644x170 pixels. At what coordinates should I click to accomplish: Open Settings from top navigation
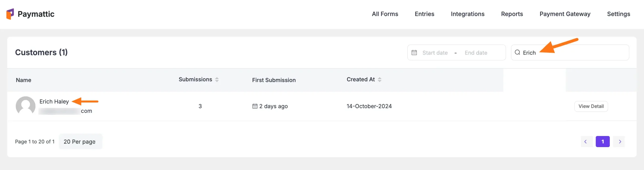pos(618,14)
